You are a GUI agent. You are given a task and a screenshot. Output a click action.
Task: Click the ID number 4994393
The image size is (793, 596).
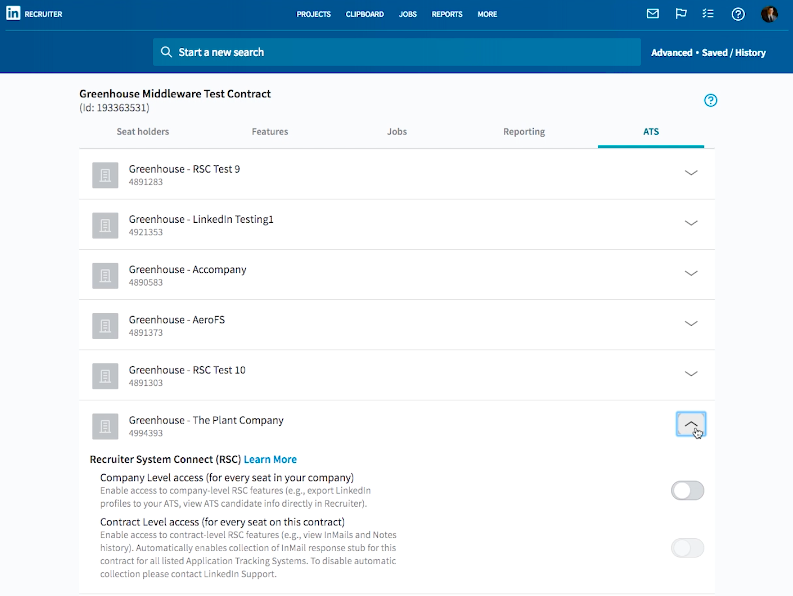(146, 433)
